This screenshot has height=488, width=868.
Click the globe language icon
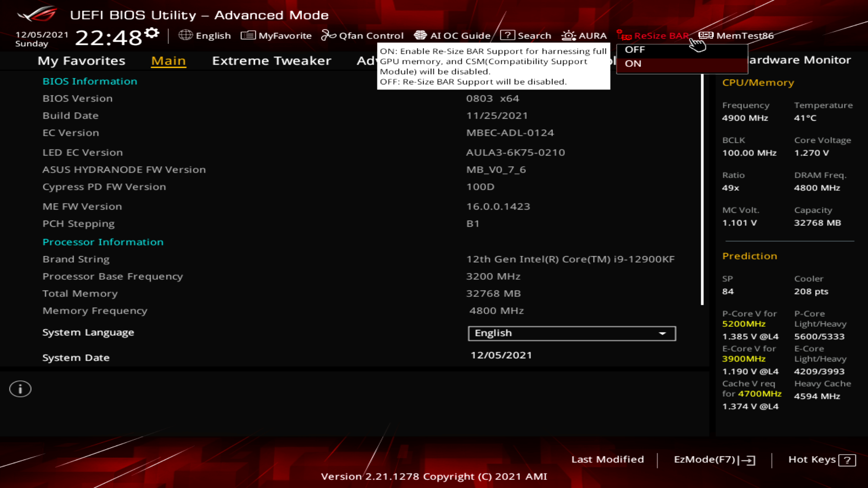pyautogui.click(x=185, y=35)
